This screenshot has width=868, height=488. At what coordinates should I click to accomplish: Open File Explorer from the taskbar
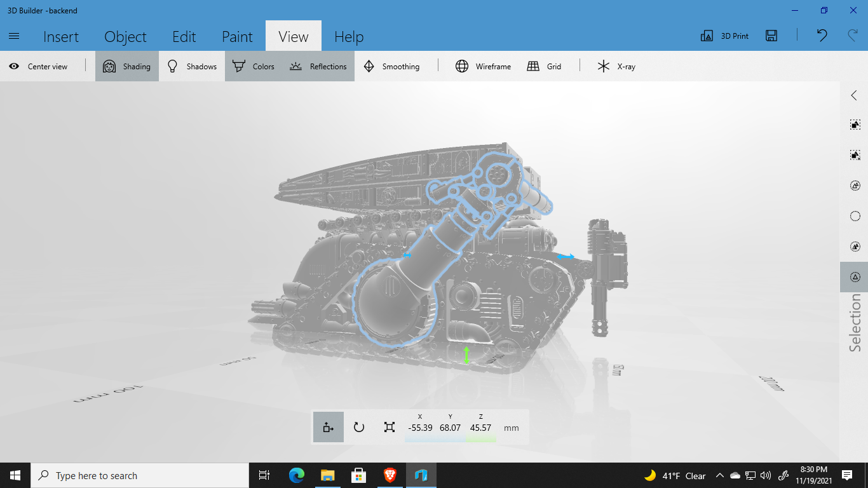click(327, 475)
